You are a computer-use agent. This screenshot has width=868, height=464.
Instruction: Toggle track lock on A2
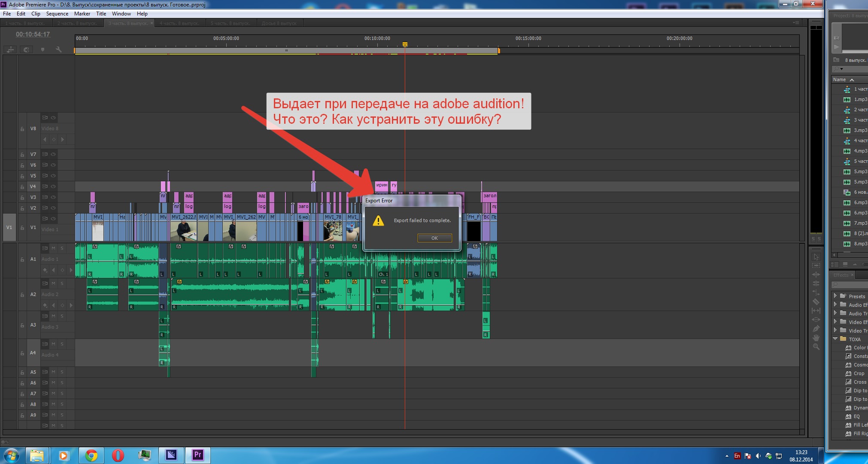22,295
